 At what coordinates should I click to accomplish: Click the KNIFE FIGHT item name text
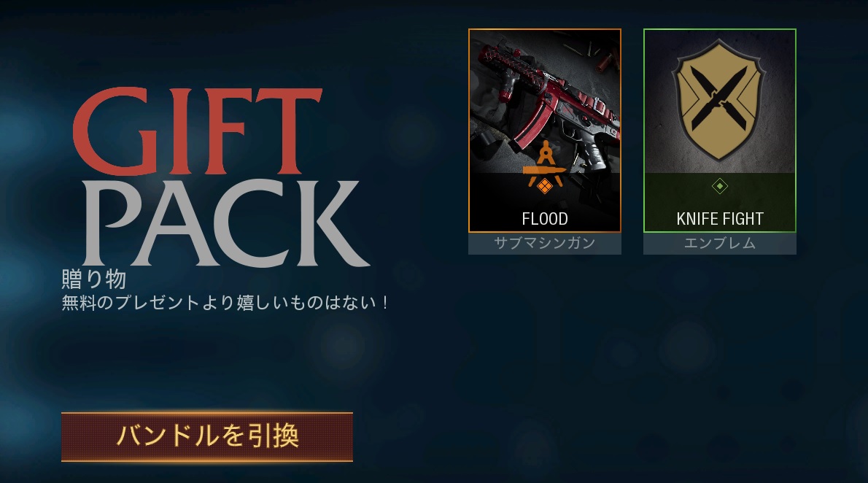tap(720, 219)
